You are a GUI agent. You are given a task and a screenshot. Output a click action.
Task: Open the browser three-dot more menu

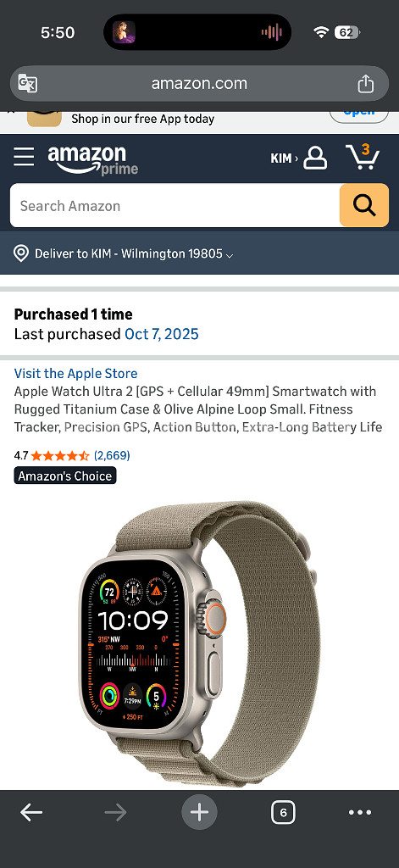(360, 813)
